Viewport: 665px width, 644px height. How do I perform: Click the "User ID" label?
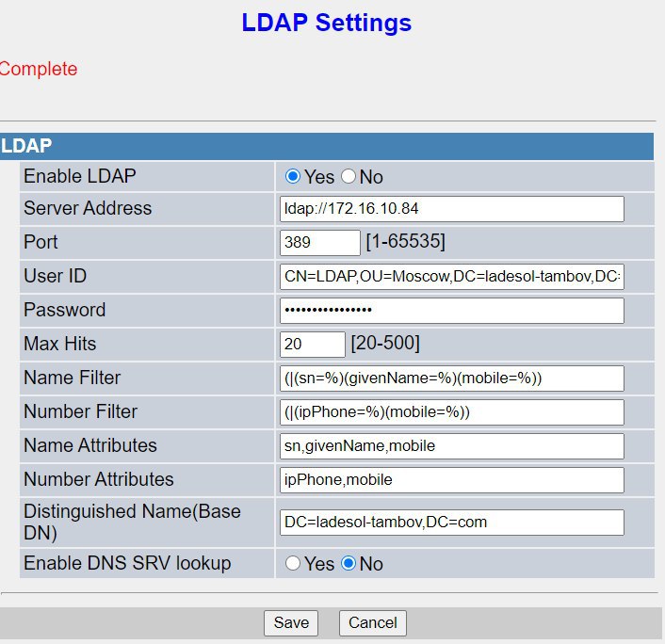click(x=56, y=276)
